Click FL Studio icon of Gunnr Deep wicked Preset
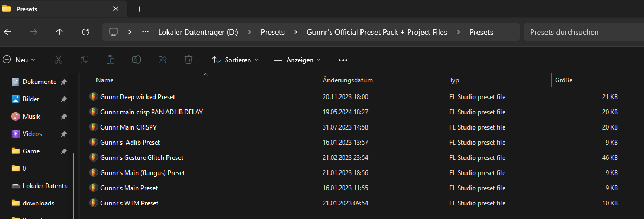The height and width of the screenshot is (219, 644). [x=94, y=96]
